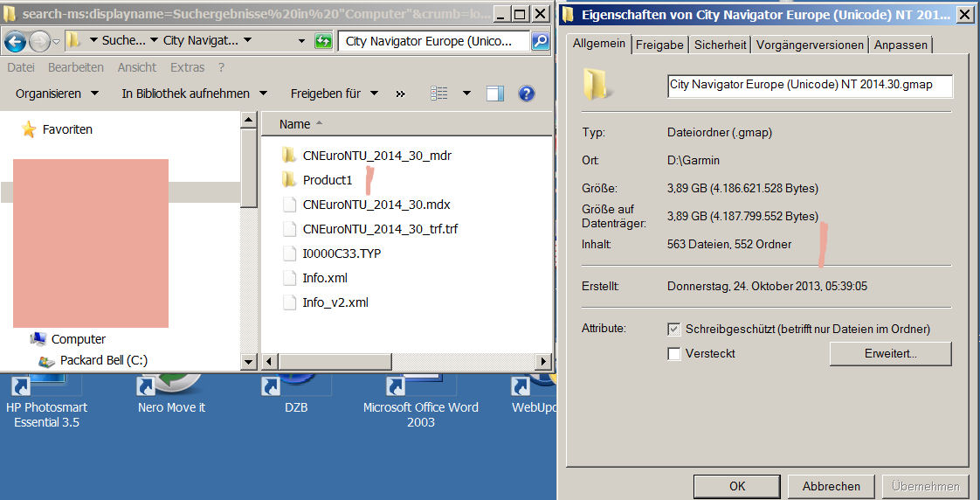Open the Organisieren dropdown
This screenshot has width=980, height=500.
[57, 94]
